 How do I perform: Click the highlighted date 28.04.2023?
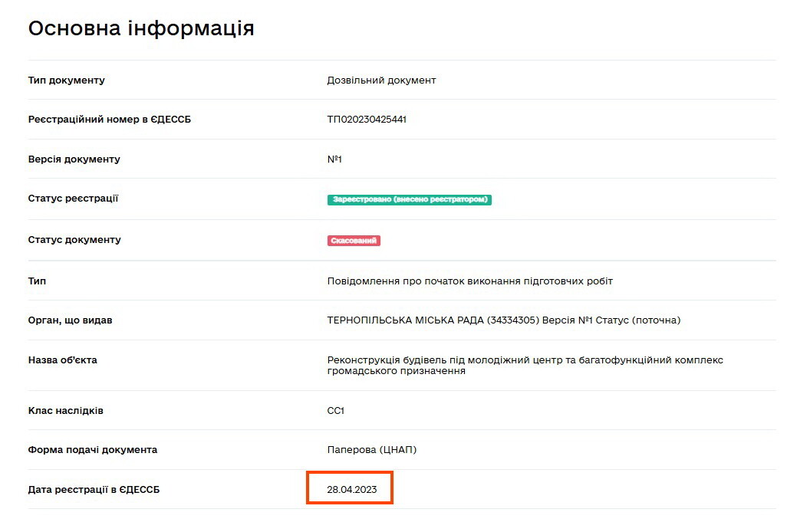[x=352, y=489]
